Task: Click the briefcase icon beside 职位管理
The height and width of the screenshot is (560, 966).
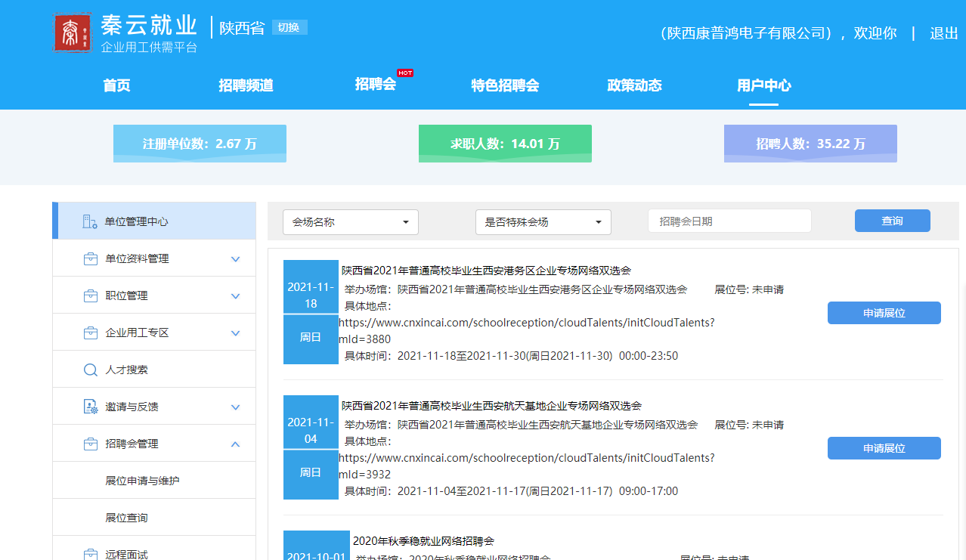Action: click(x=91, y=295)
